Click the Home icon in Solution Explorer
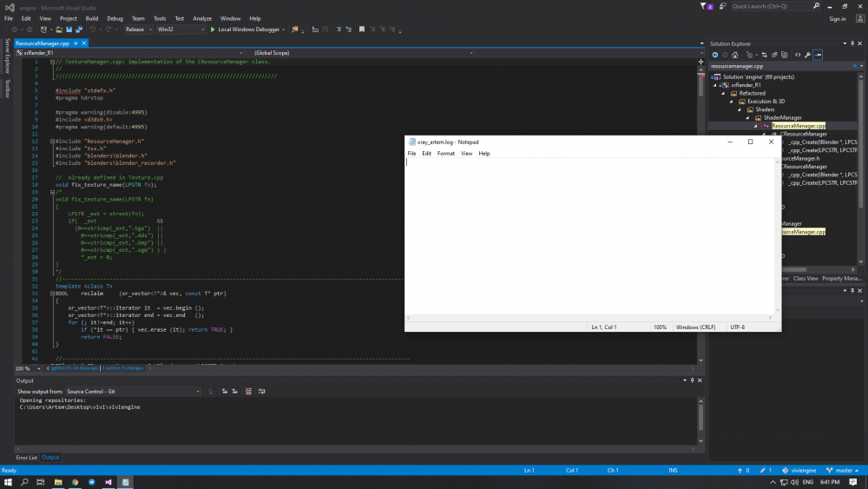 tap(737, 55)
